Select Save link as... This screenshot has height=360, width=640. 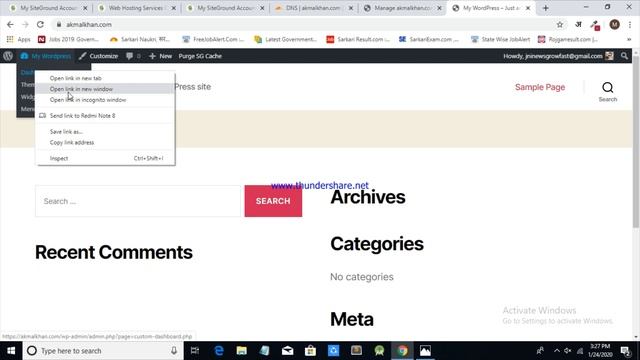click(x=105, y=131)
